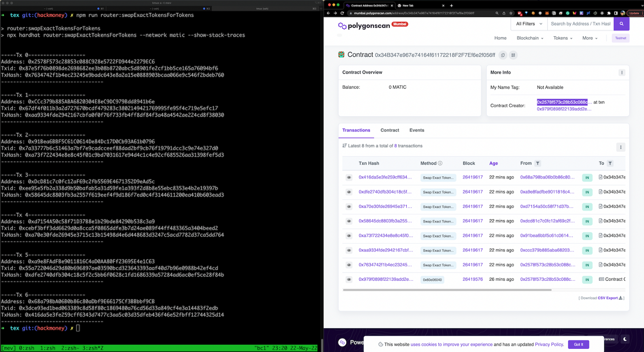Screen dimensions: 644x352
Task: Open the extensions puzzle-piece menu
Action: coord(609,13)
